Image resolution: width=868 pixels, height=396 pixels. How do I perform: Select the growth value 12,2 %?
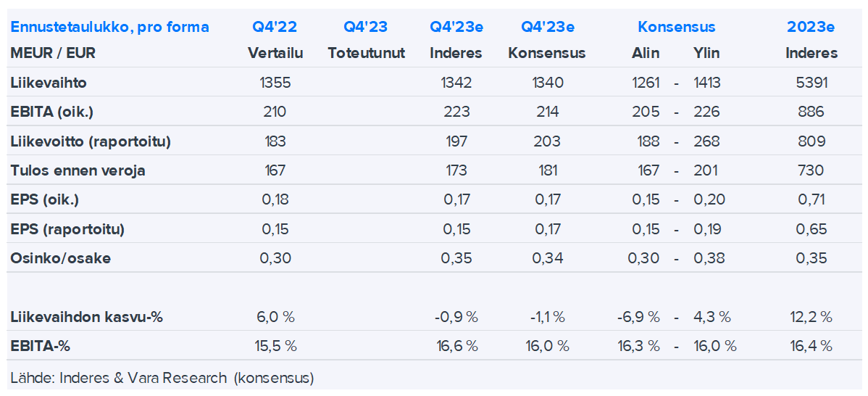pyautogui.click(x=811, y=317)
